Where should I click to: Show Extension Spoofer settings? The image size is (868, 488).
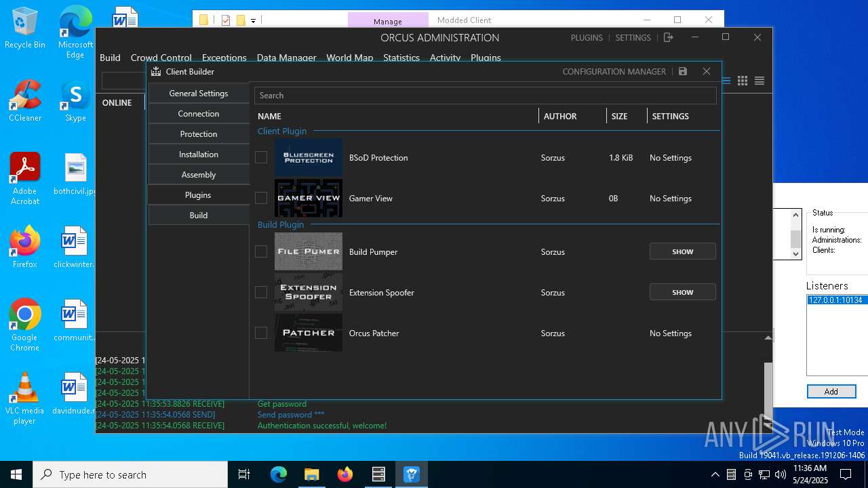pos(682,292)
